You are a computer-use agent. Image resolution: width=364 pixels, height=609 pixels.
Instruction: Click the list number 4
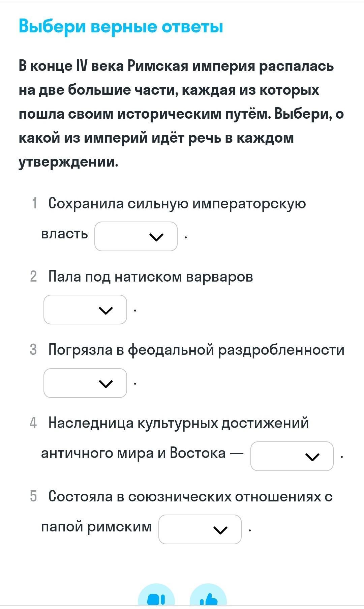[33, 423]
